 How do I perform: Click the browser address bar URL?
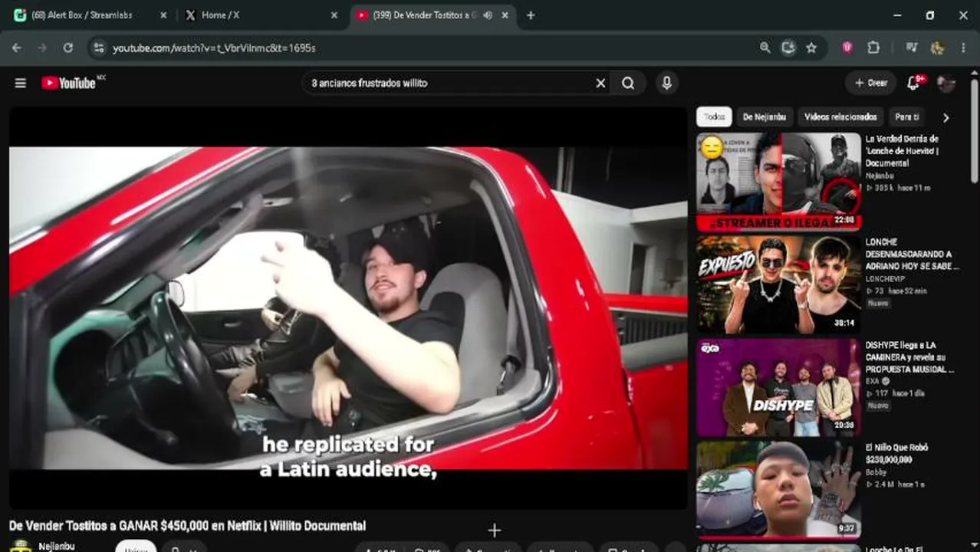pos(214,48)
